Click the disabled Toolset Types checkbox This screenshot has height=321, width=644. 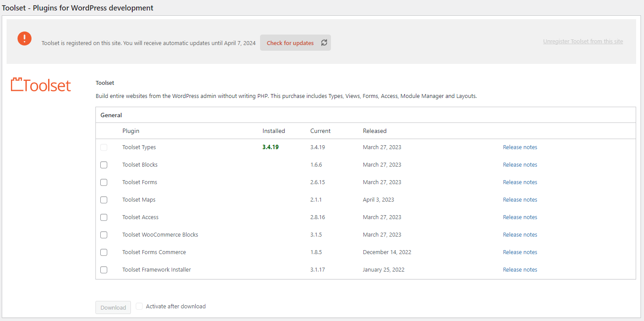tap(104, 147)
